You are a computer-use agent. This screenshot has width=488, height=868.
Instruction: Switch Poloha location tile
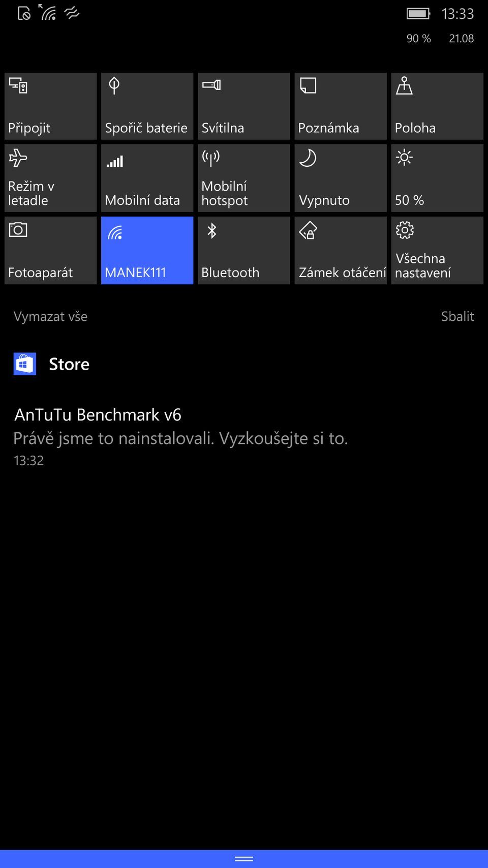tap(437, 106)
